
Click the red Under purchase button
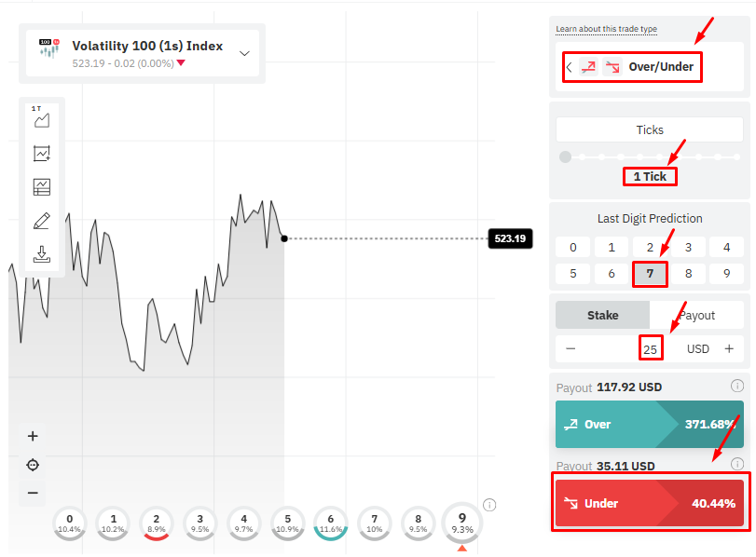click(x=650, y=503)
